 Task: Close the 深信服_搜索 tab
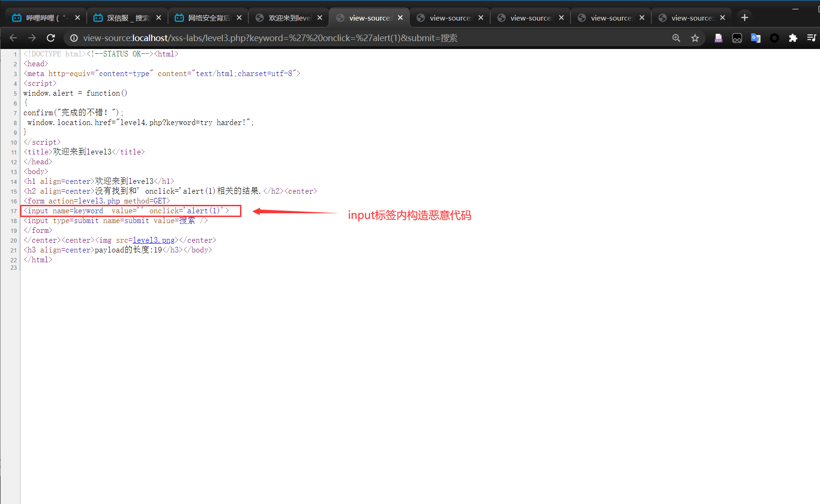pos(158,18)
